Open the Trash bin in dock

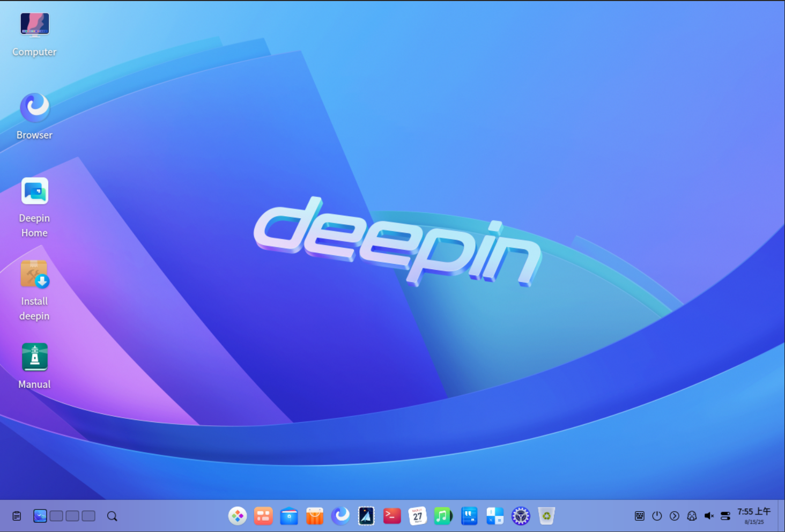[546, 516]
